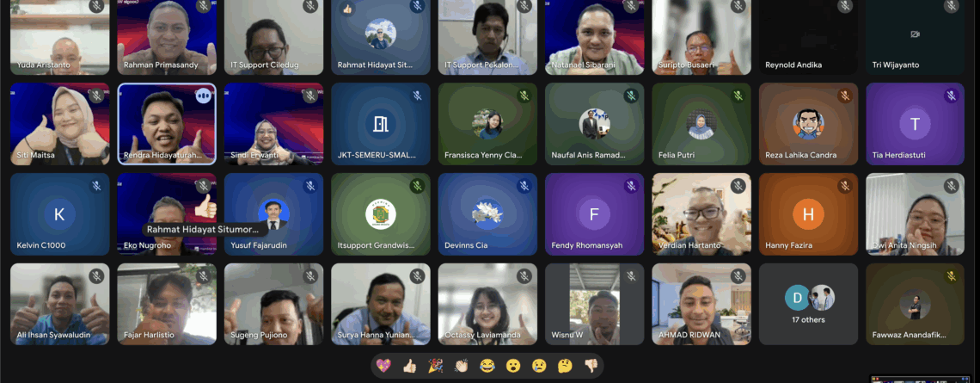Send the laughing with tears emoji
980x383 pixels.
point(487,366)
